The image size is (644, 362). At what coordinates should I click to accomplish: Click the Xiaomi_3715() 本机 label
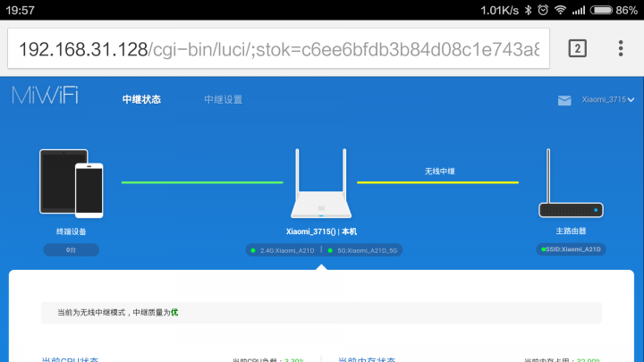[322, 232]
